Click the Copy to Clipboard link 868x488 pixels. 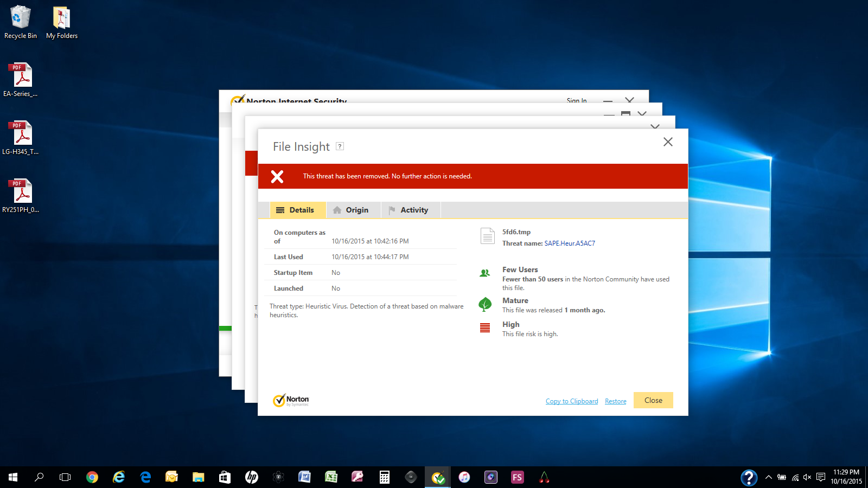click(x=572, y=401)
